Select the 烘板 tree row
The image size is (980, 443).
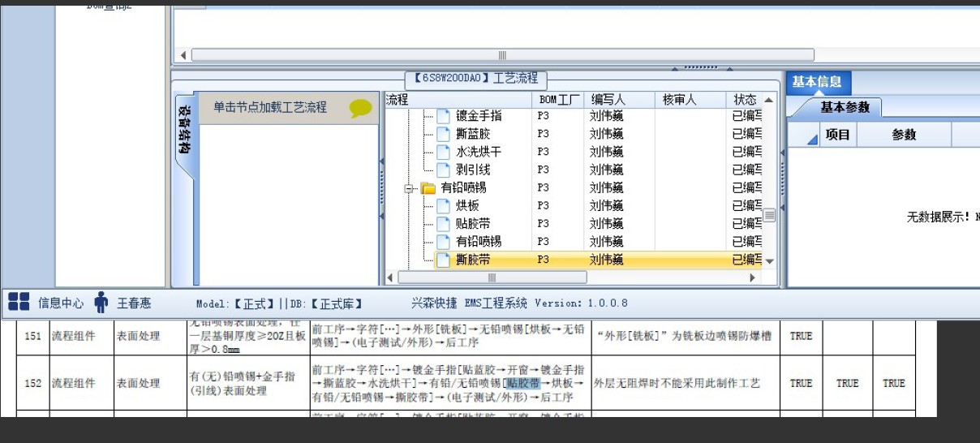coord(573,206)
